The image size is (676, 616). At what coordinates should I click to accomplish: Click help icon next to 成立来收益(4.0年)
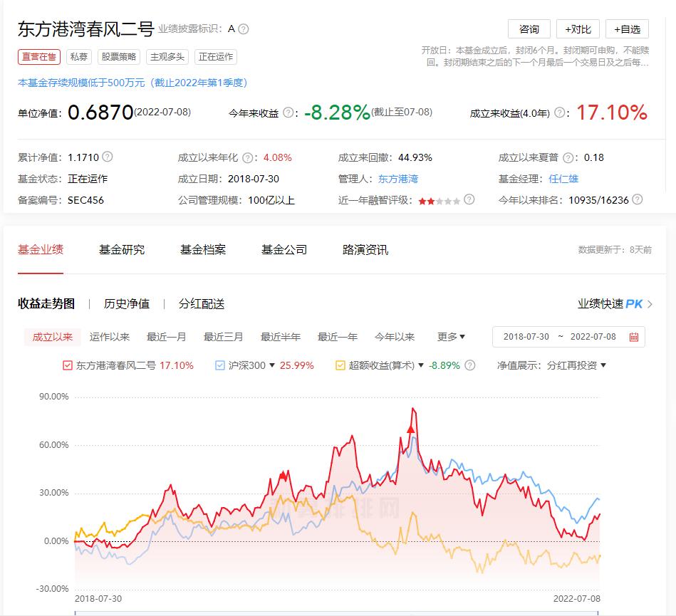(x=559, y=113)
